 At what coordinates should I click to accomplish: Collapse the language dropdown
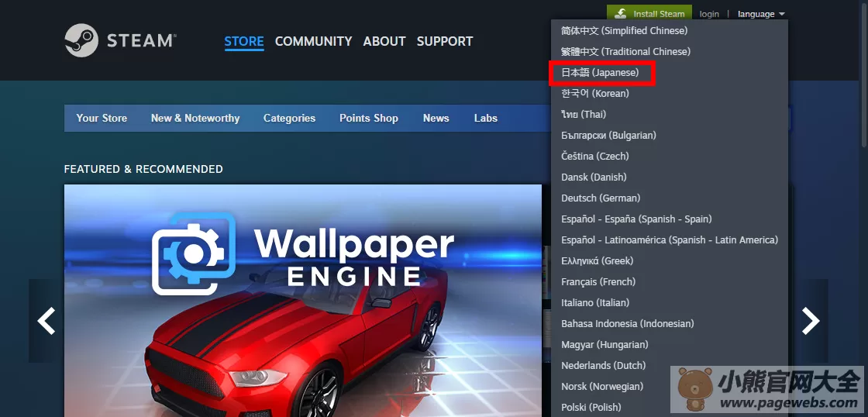761,14
